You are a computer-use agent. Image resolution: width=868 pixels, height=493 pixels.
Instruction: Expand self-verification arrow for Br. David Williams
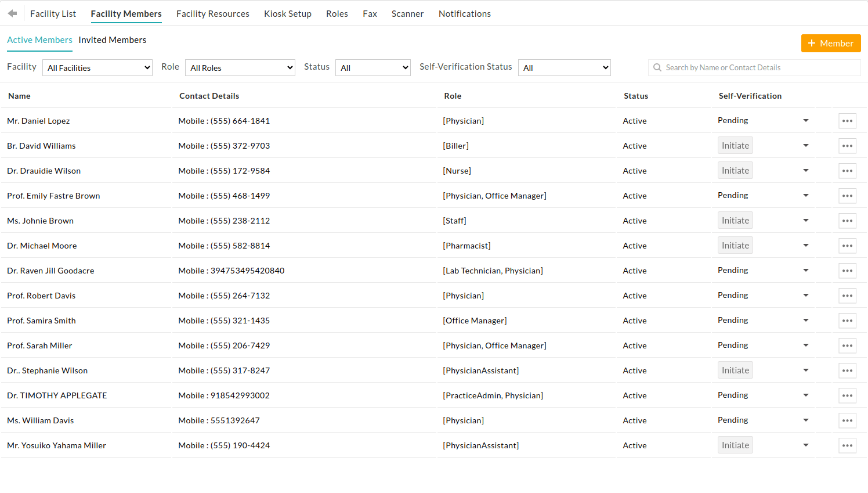(x=805, y=146)
